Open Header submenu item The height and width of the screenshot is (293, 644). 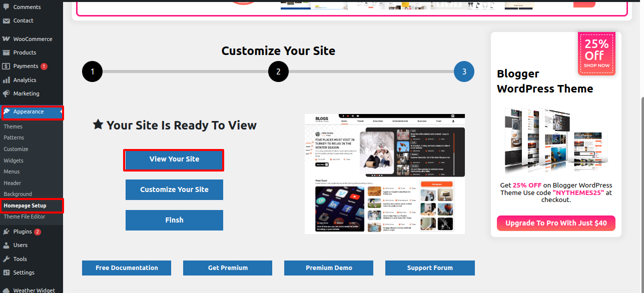tap(13, 183)
